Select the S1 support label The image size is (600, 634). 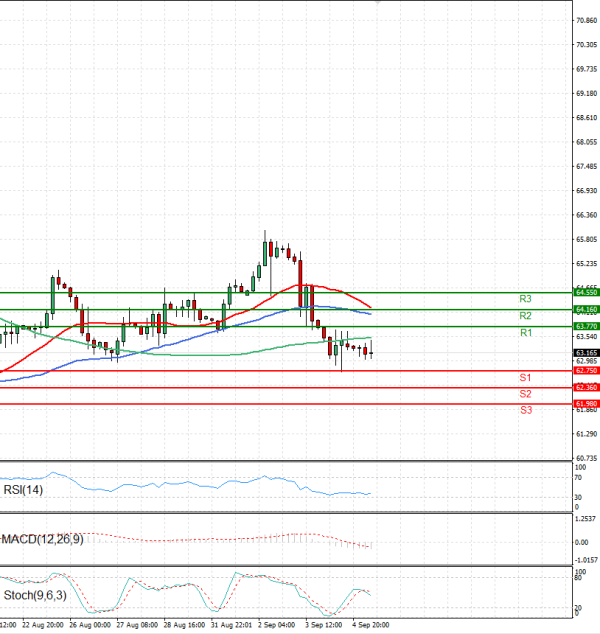click(524, 377)
